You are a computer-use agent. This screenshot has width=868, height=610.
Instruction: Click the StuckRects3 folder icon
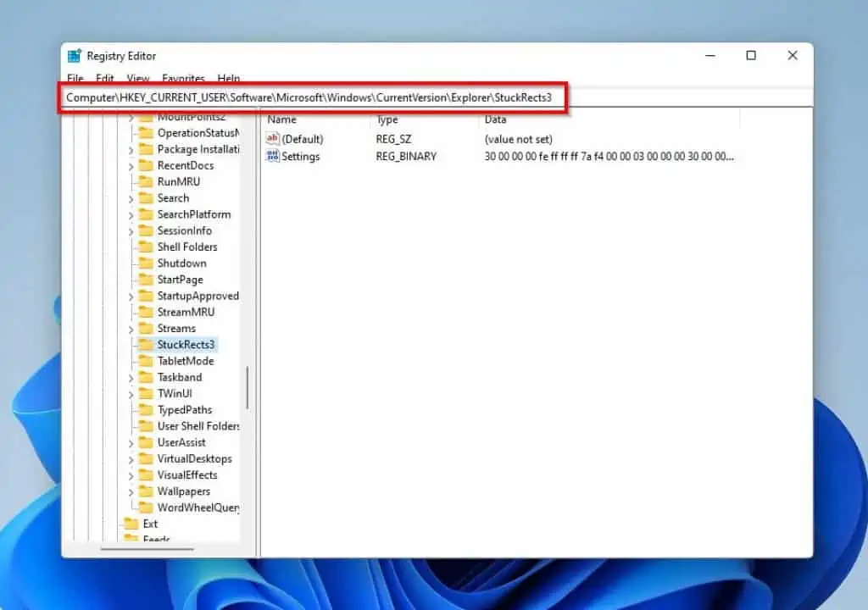146,345
